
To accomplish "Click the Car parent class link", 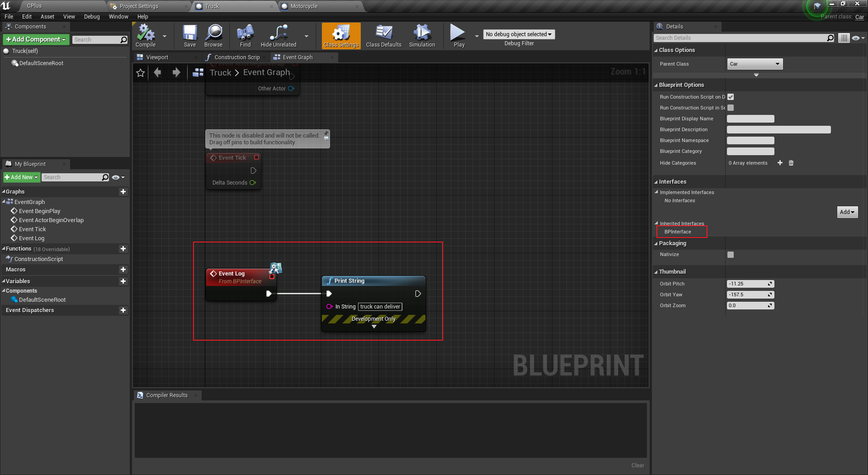I will (859, 17).
